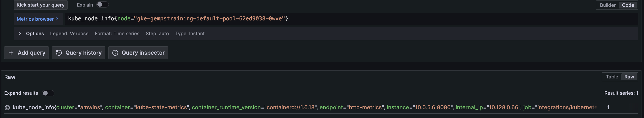Viewport: 644px width, 118px height.
Task: Toggle the Explain switch on
Action: tap(102, 5)
